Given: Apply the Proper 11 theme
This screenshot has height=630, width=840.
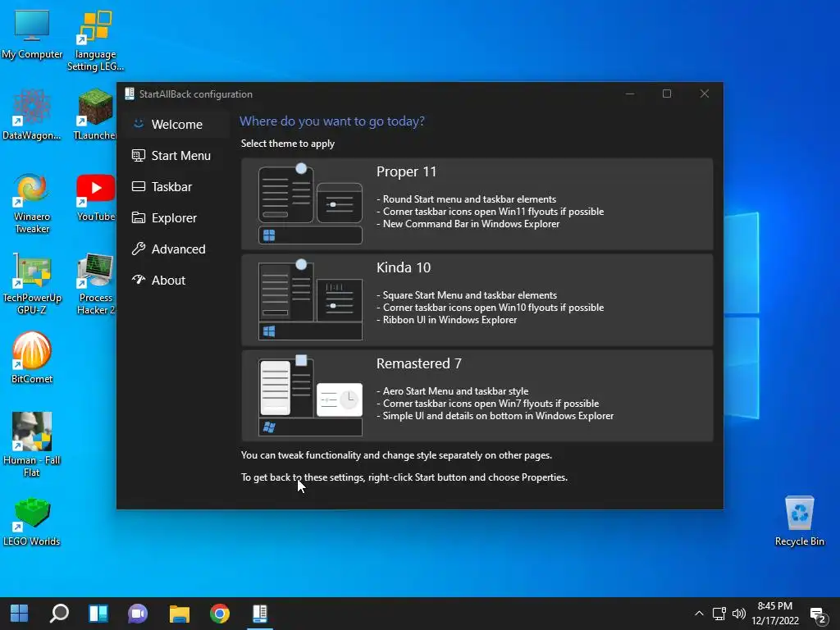Looking at the screenshot, I should tap(477, 204).
